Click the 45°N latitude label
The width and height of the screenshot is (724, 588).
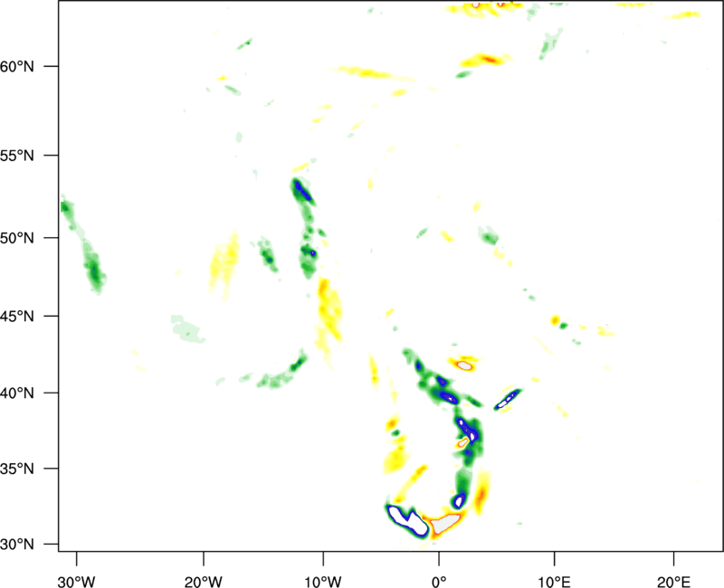(17, 317)
